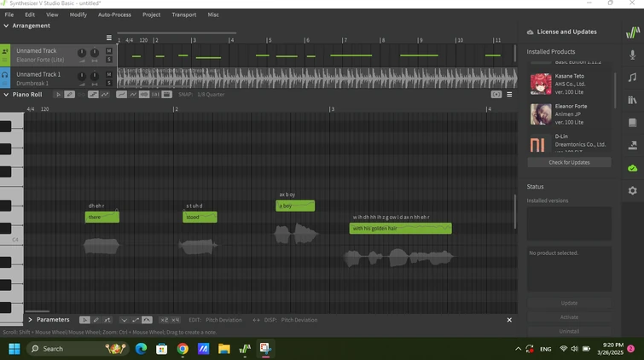Viewport: 644px width, 360px height.
Task: Open the Project menu
Action: coord(152,15)
